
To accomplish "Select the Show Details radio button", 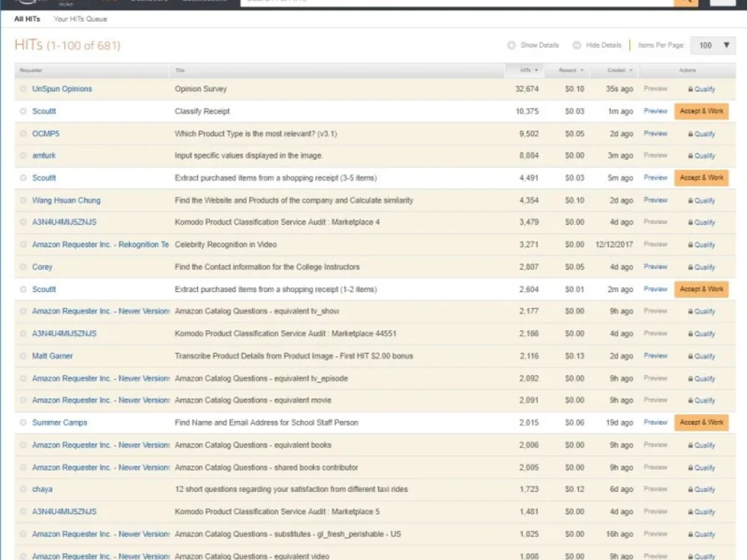I will 511,46.
